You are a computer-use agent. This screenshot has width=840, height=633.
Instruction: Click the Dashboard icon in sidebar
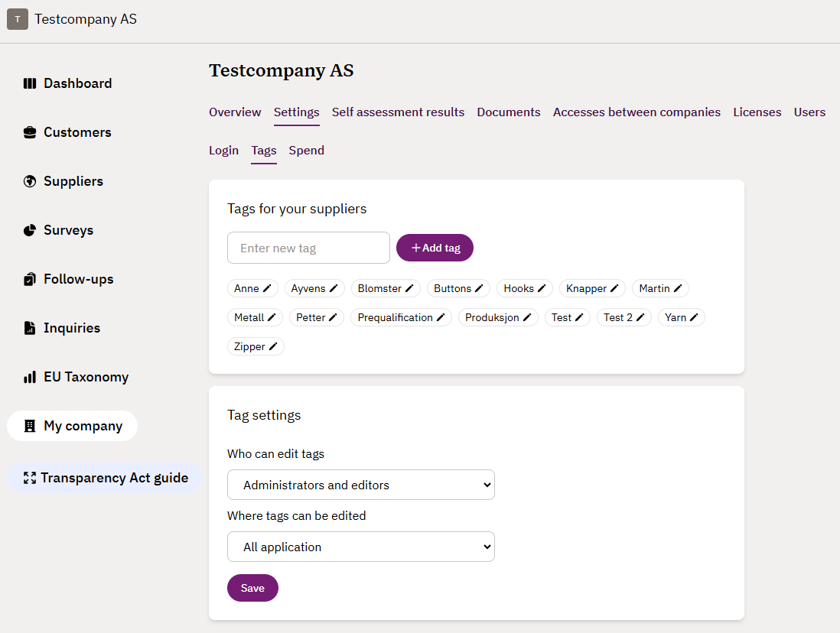coord(30,83)
